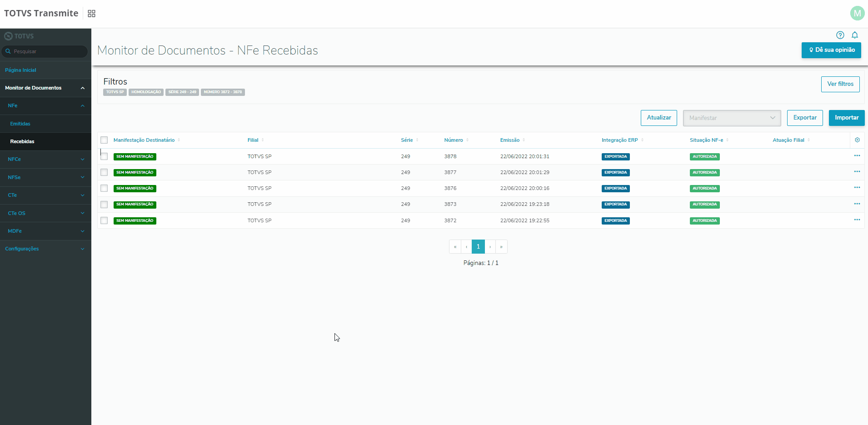Check the row for document 3873

coord(104,205)
